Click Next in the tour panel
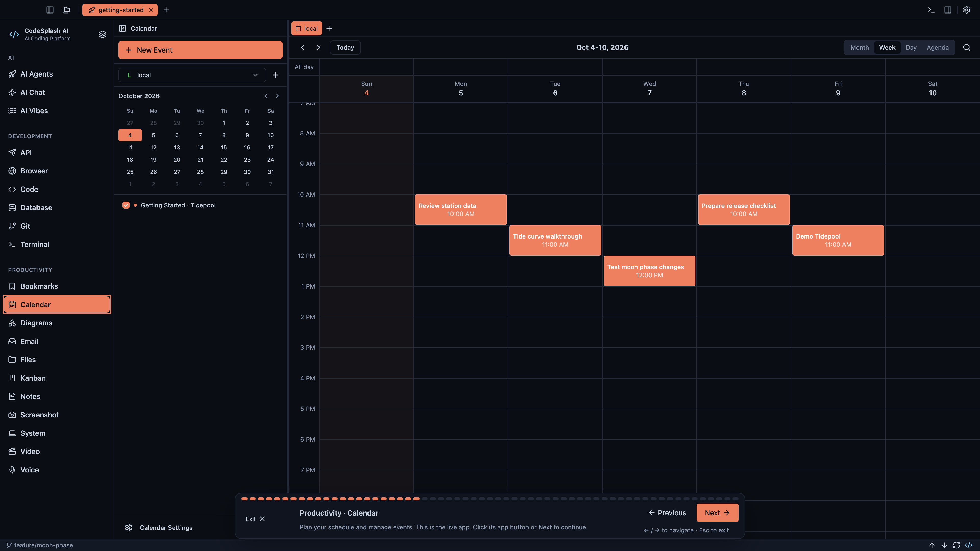 (x=717, y=513)
